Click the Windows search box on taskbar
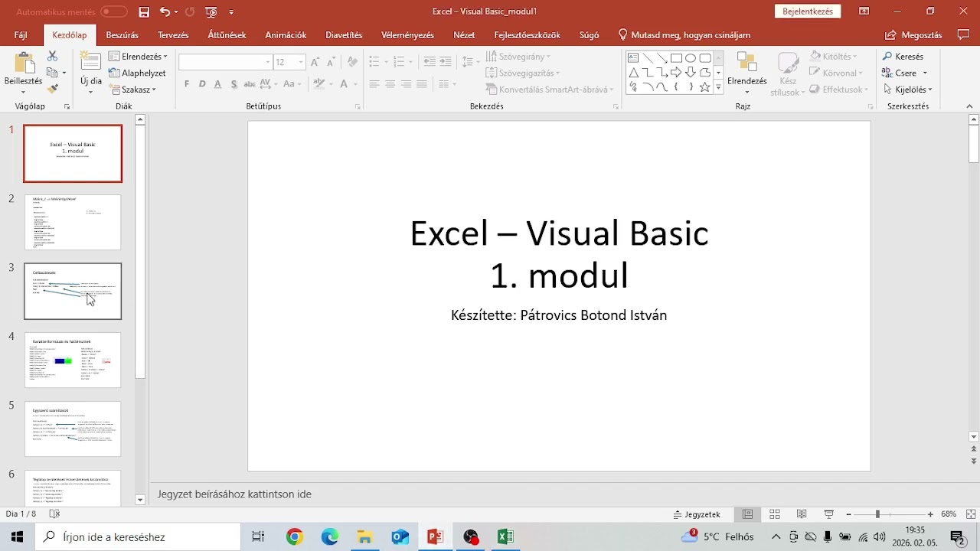 click(x=138, y=536)
